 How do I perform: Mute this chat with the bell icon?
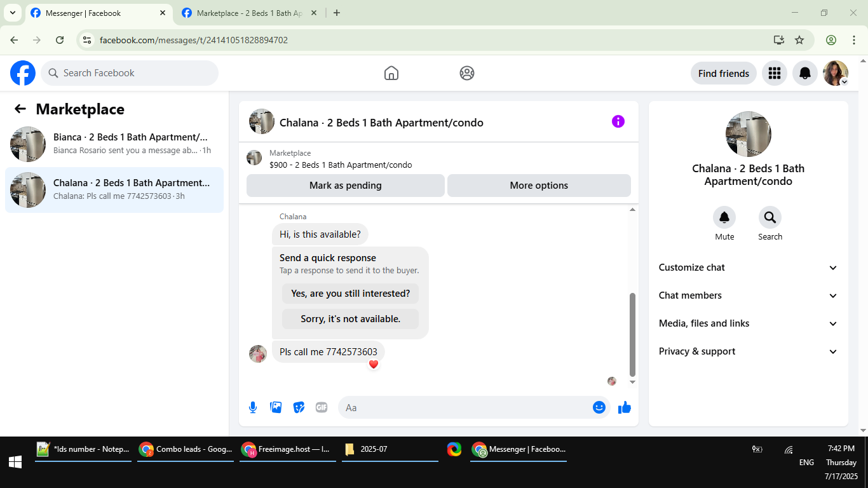[724, 218]
